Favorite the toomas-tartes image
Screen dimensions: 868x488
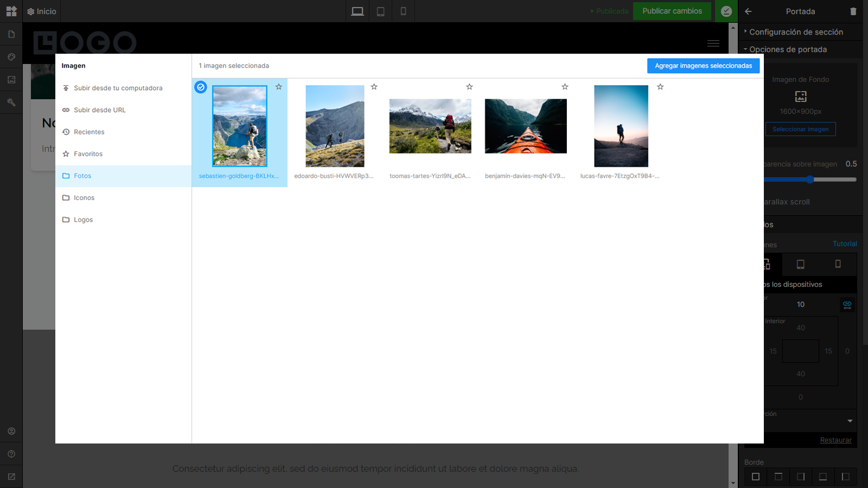[x=470, y=87]
